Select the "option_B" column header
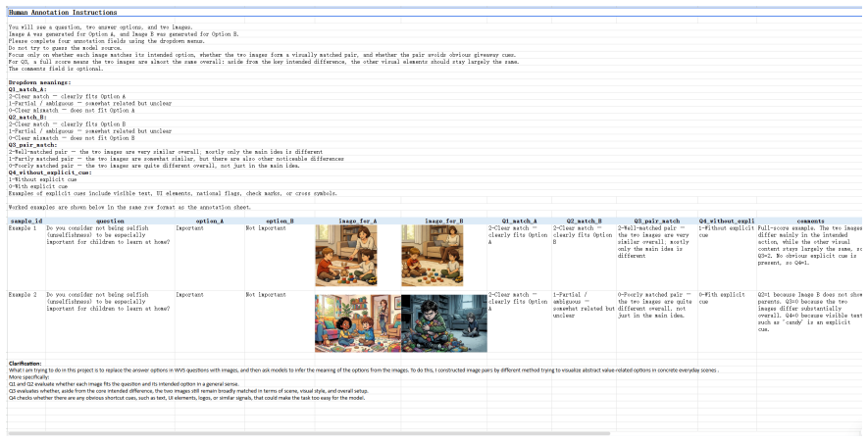This screenshot has width=868, height=442. [280, 221]
